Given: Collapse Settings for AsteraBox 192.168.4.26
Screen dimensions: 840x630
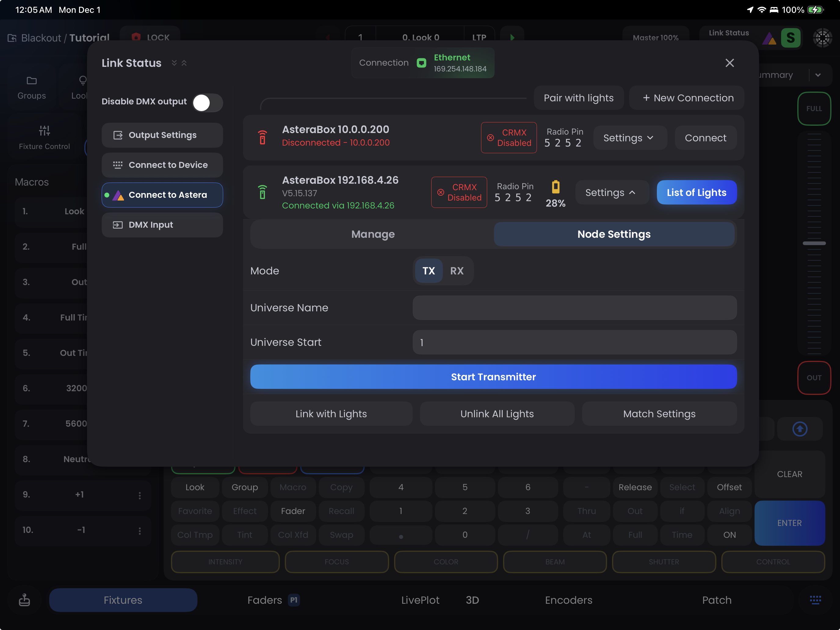Looking at the screenshot, I should pyautogui.click(x=611, y=193).
